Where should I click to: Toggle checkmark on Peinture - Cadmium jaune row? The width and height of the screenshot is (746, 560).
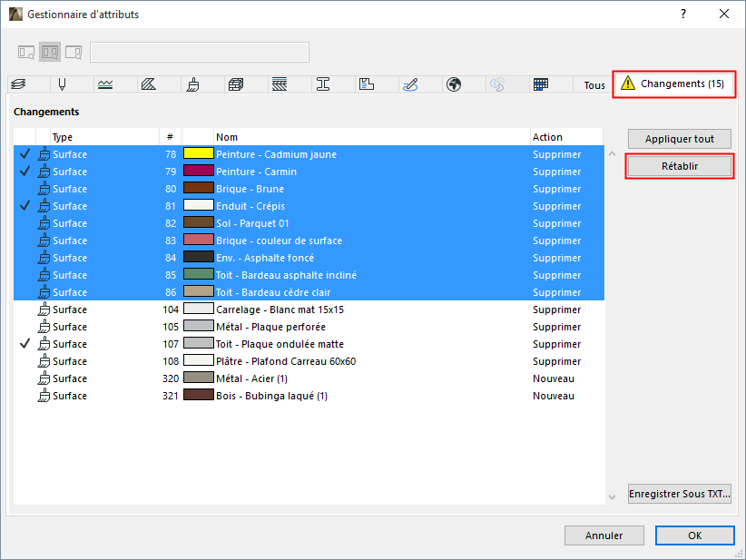pyautogui.click(x=25, y=154)
